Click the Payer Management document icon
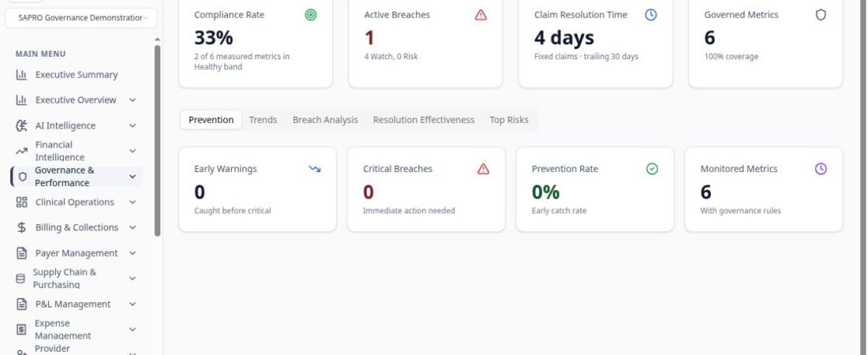The image size is (868, 355). point(21,253)
